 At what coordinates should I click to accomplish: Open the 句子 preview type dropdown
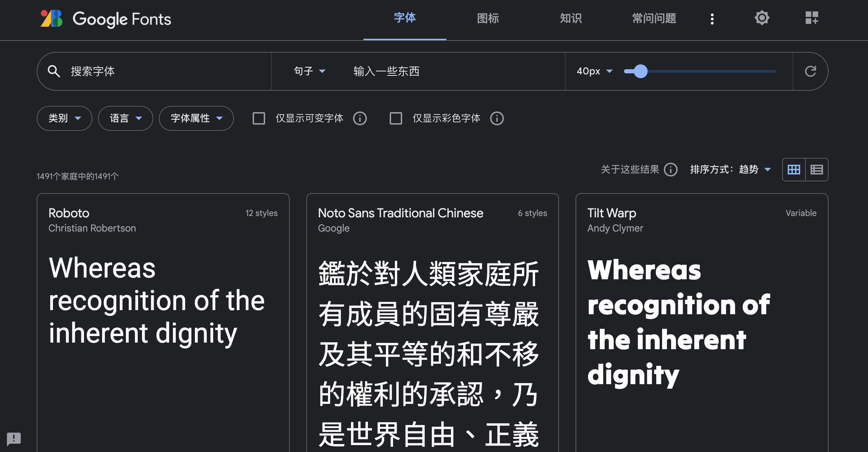pos(309,71)
